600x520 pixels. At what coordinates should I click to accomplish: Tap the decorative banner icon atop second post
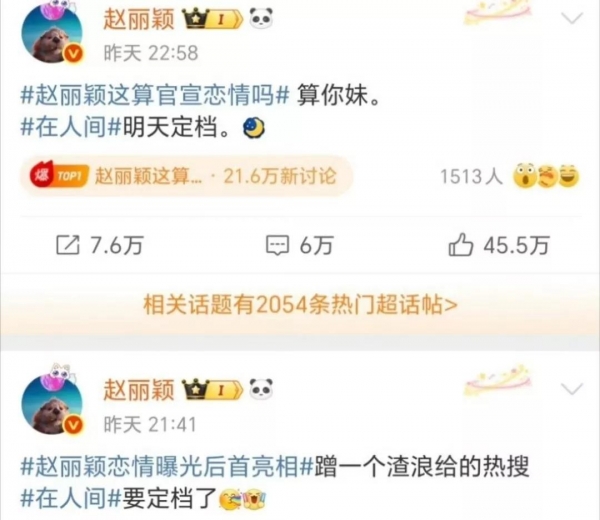click(x=499, y=380)
